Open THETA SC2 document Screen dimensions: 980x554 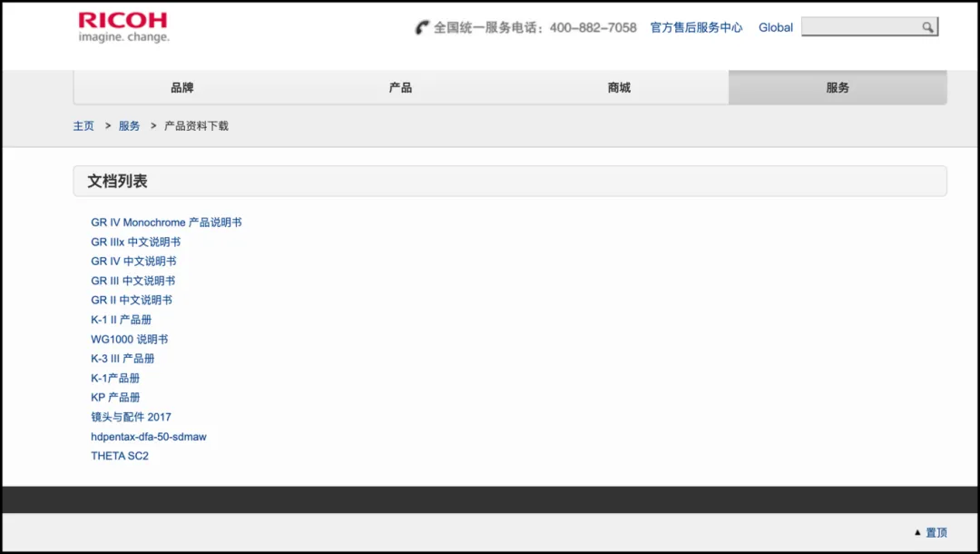point(120,456)
